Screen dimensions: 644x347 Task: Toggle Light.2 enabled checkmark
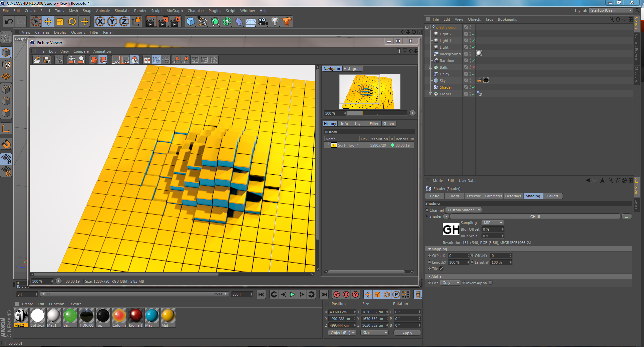473,34
